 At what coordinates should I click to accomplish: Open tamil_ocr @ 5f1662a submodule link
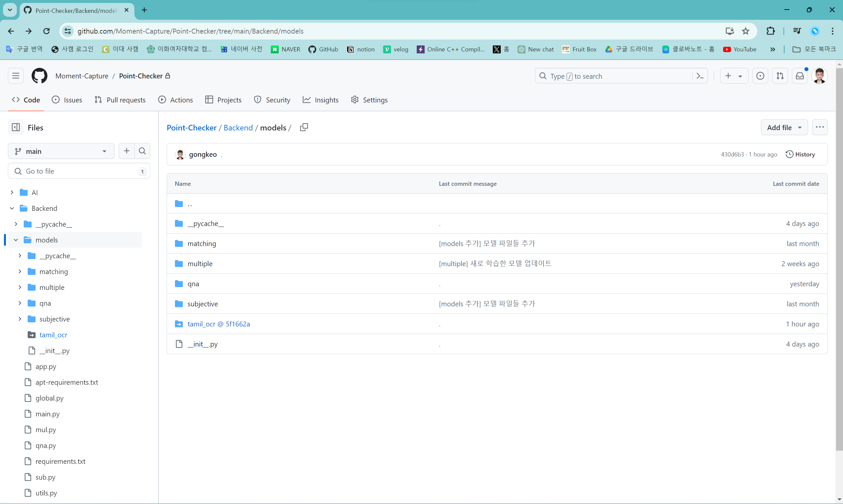coord(219,324)
